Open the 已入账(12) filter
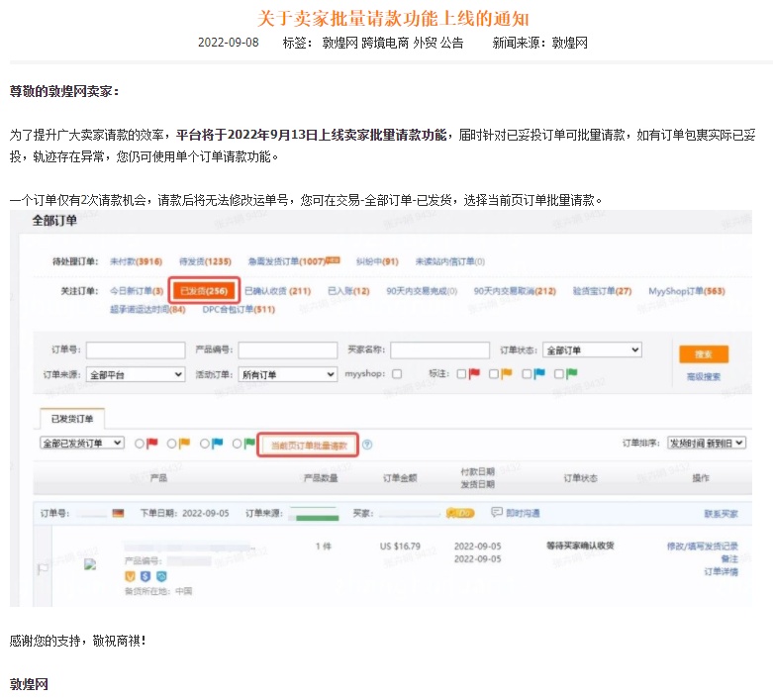The height and width of the screenshot is (700, 773). tap(348, 291)
